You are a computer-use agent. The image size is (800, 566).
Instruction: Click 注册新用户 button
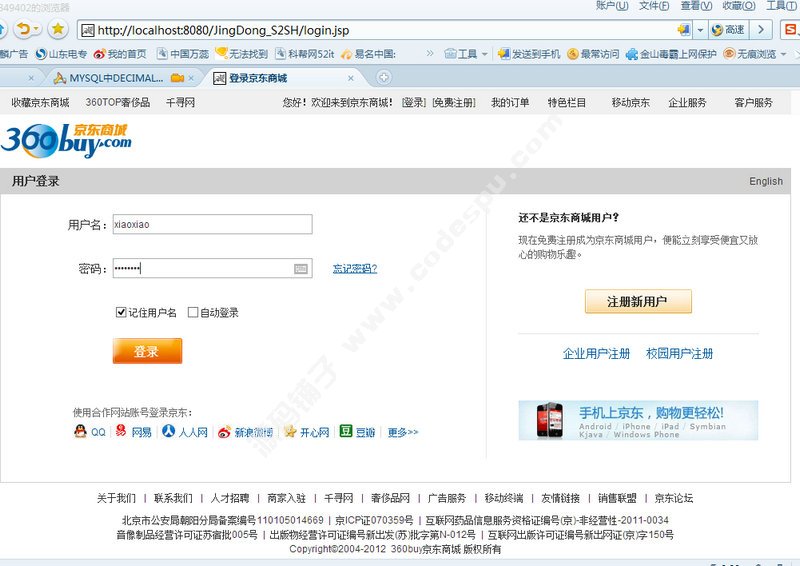(638, 301)
